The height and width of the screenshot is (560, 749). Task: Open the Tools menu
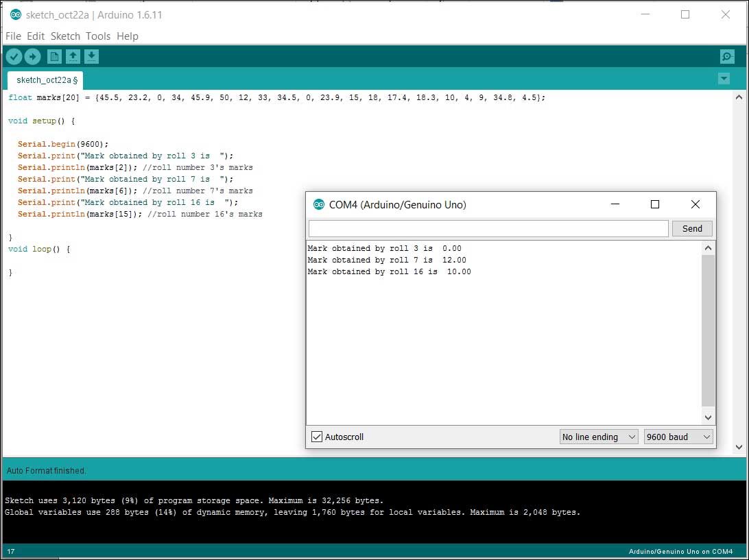[98, 36]
